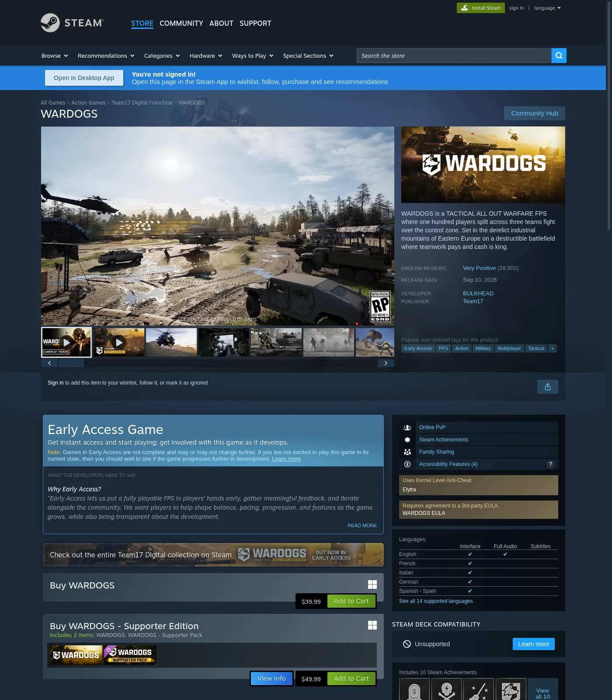The image size is (612, 700).
Task: Click Windows icon beside Buy WARDOGS
Action: click(372, 584)
